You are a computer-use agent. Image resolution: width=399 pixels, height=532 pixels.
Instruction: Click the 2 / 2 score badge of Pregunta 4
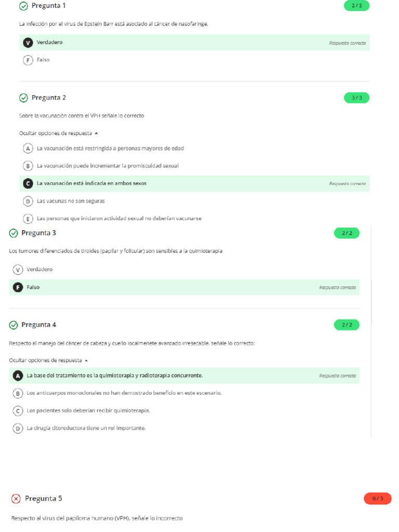pyautogui.click(x=347, y=325)
